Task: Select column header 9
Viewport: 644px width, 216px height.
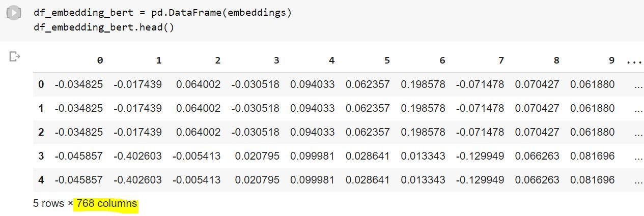Action: pyautogui.click(x=611, y=60)
